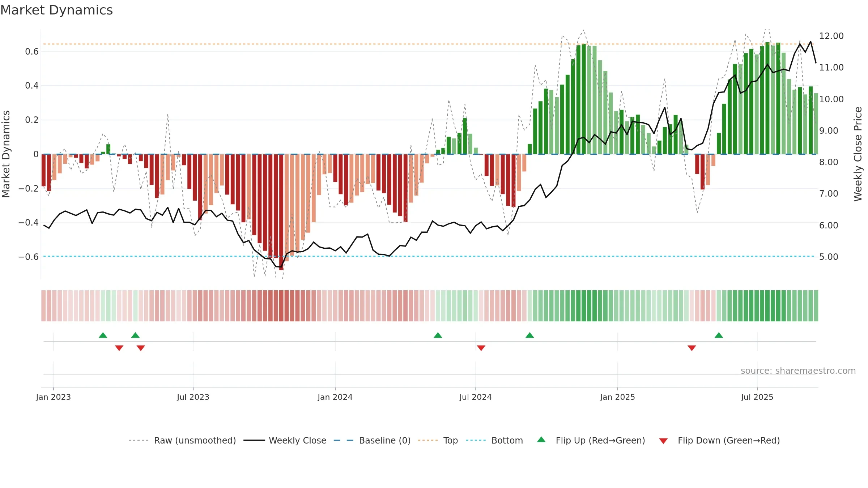Click the flip-up marker in September 2024
The width and height of the screenshot is (868, 488).
click(530, 335)
